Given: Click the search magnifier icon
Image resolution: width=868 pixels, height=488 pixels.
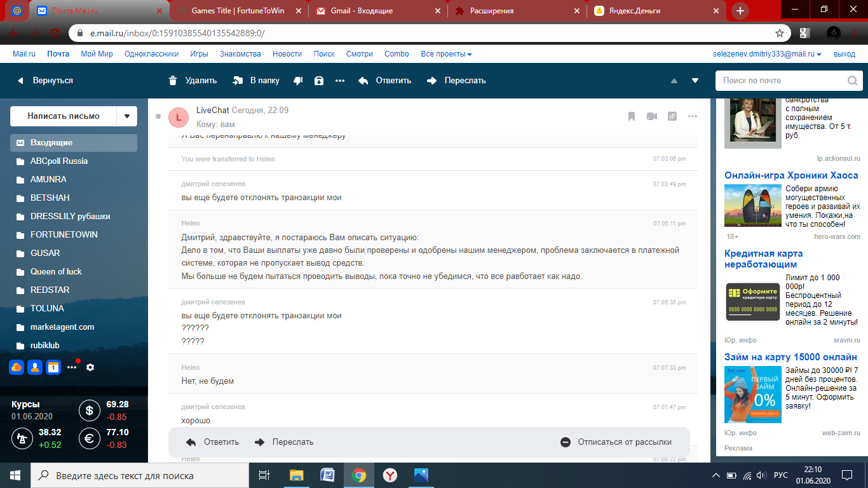Looking at the screenshot, I should pos(853,81).
